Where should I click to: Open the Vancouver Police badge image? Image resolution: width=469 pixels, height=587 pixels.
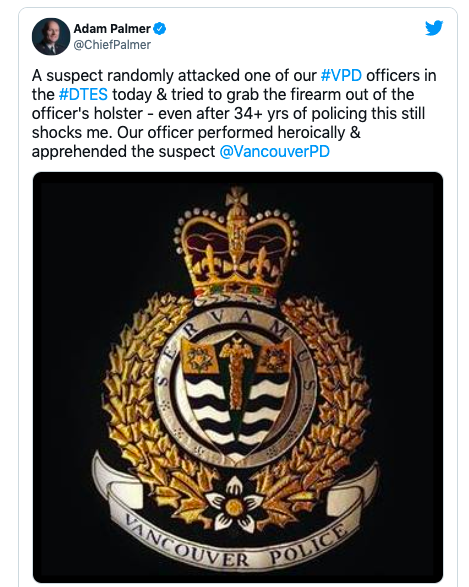tap(238, 377)
